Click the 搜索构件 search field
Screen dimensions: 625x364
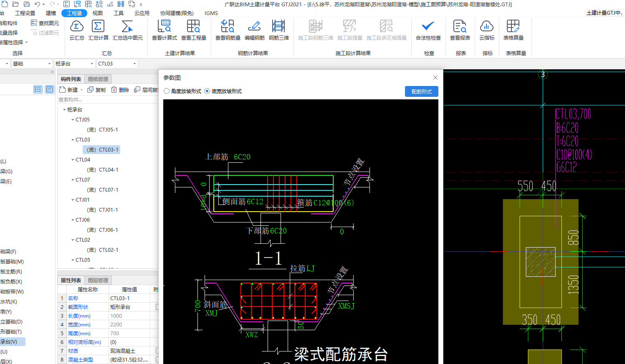click(x=108, y=99)
